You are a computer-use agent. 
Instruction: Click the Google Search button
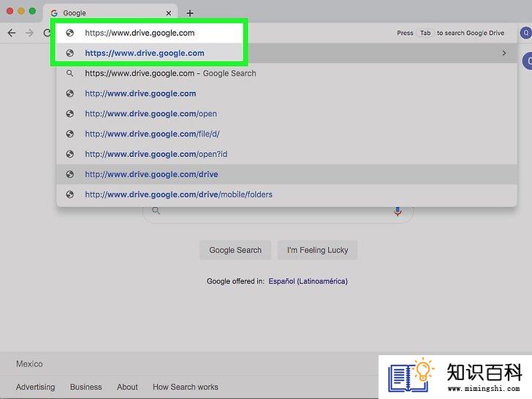click(235, 250)
